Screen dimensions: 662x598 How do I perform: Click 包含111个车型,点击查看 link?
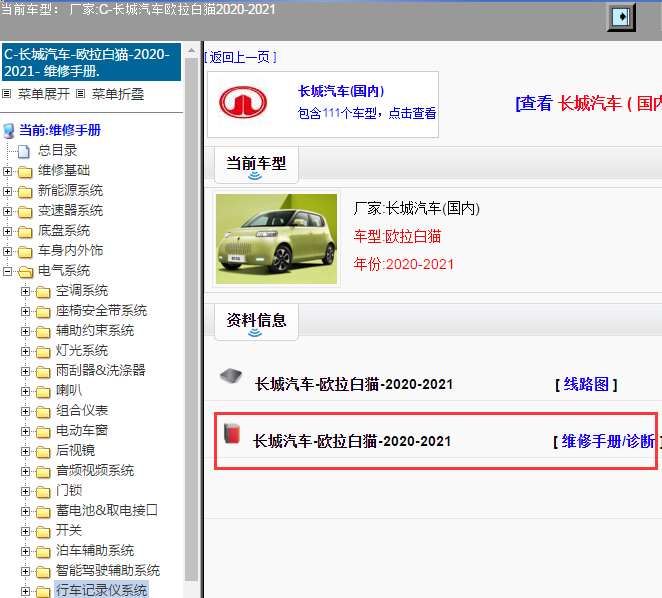pyautogui.click(x=367, y=113)
